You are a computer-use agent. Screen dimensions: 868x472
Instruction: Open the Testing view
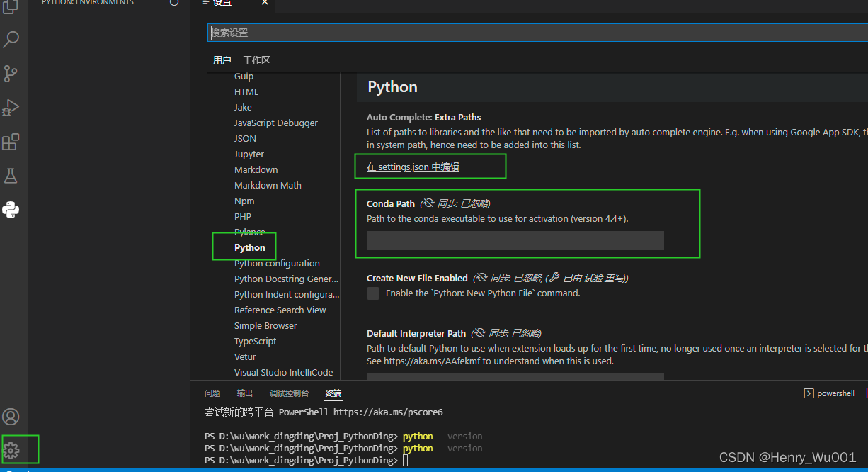[x=11, y=176]
